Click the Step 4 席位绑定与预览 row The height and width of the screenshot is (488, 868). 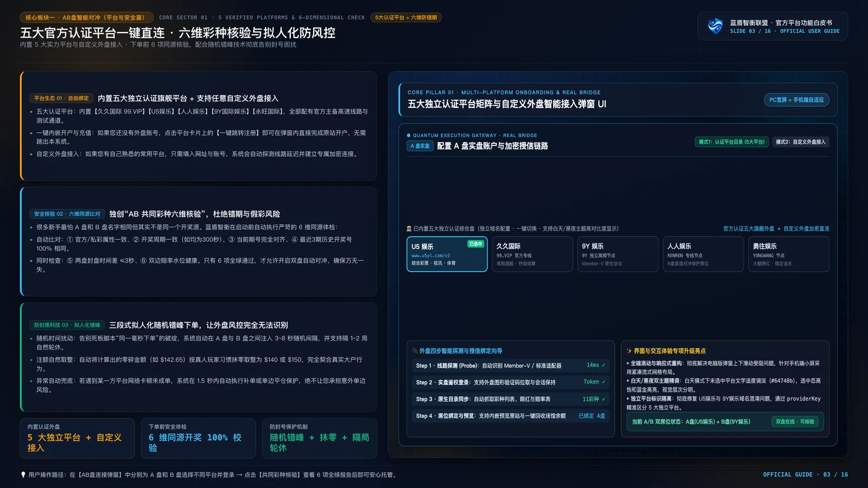(x=510, y=416)
